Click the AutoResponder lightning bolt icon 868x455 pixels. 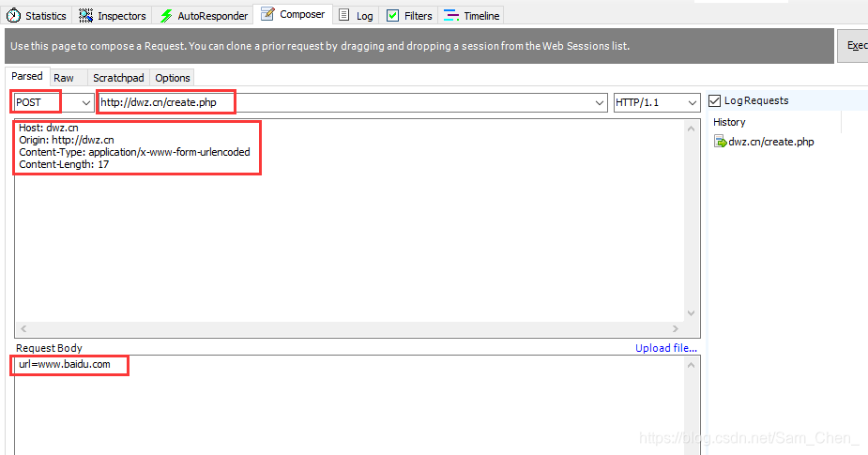(x=166, y=16)
